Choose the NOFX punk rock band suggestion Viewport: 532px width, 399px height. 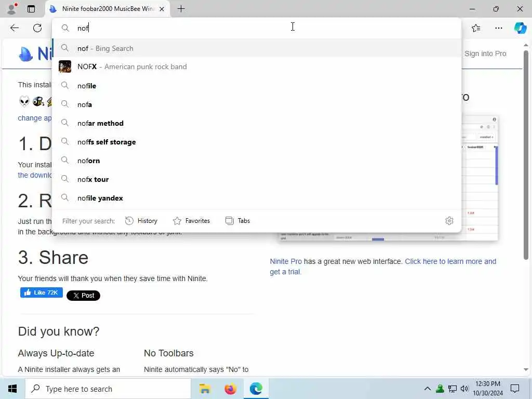pyautogui.click(x=256, y=66)
